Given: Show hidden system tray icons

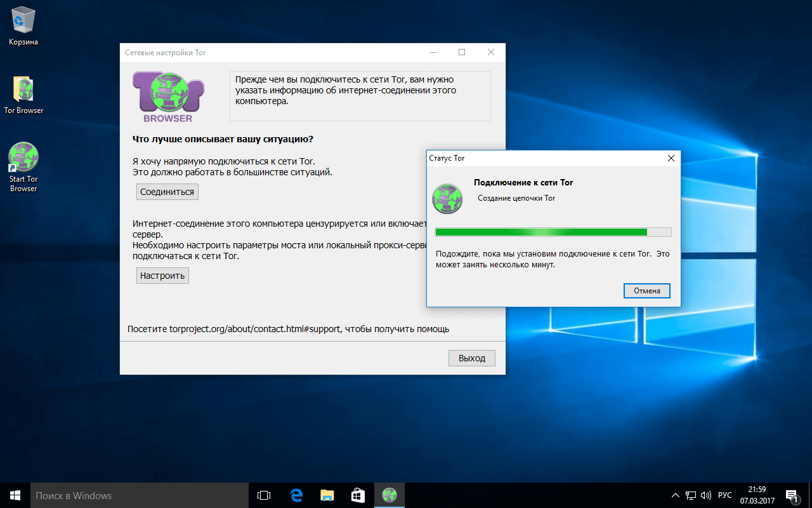Looking at the screenshot, I should [676, 495].
